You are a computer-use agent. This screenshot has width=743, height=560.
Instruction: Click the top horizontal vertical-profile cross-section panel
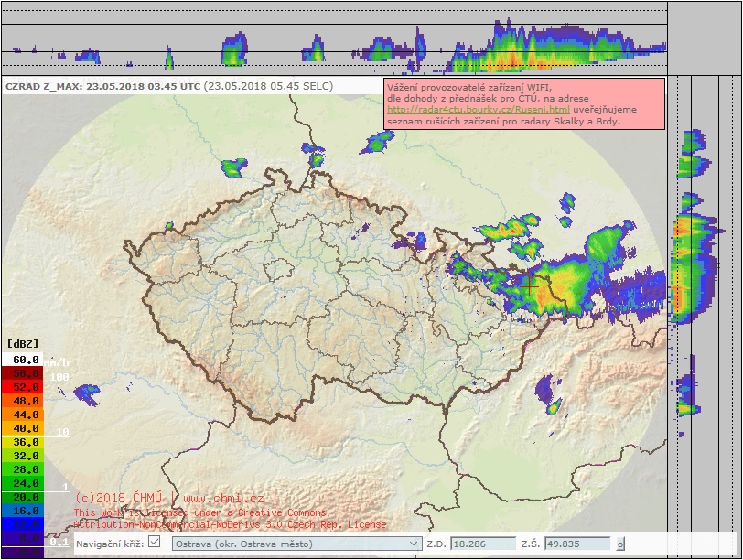coord(334,37)
